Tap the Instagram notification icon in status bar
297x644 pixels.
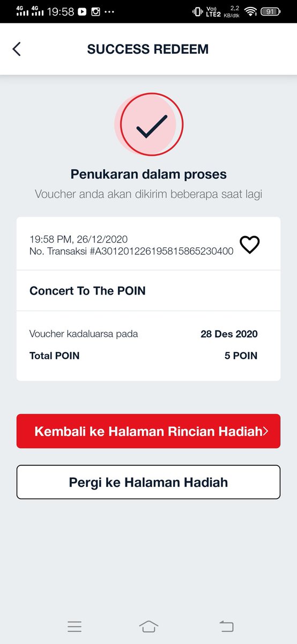pos(95,11)
